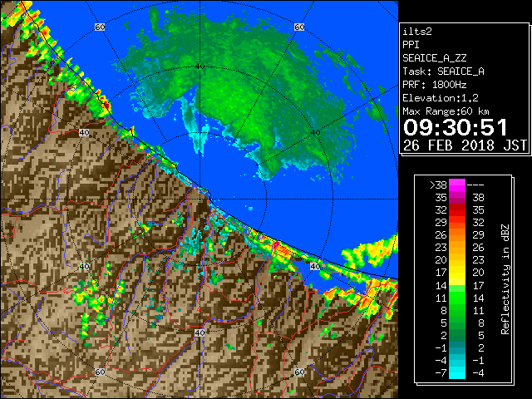Click the Max Range:60 km text
532x399 pixels.
(446, 111)
